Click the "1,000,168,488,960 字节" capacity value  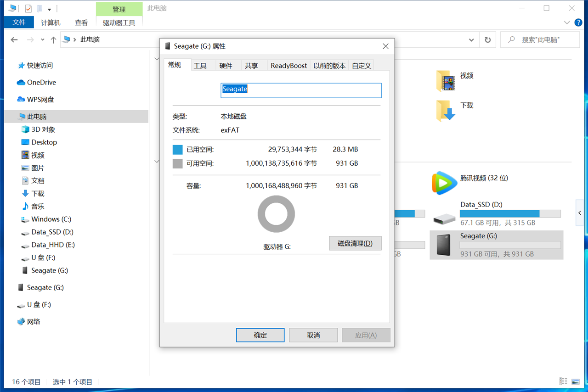[281, 186]
